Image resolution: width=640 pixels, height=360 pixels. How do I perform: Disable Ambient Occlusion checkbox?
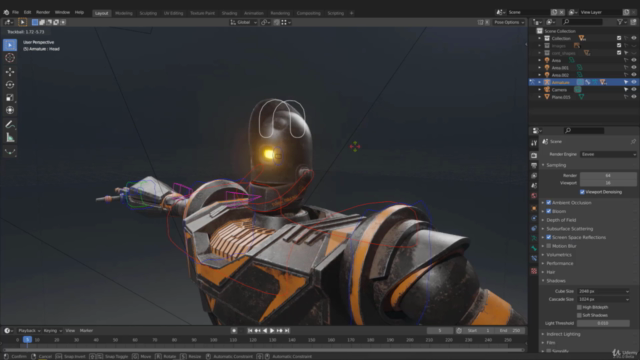pyautogui.click(x=549, y=202)
